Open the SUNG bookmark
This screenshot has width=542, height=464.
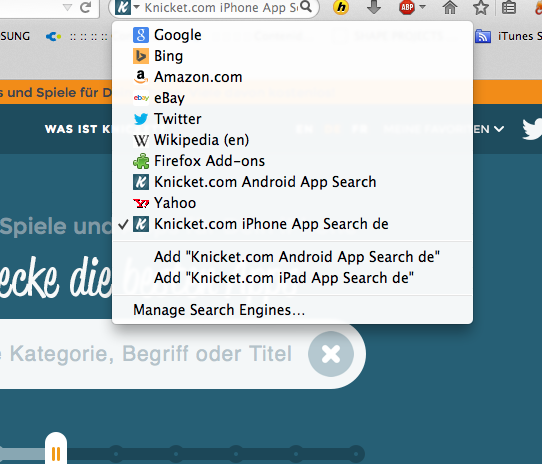point(15,36)
